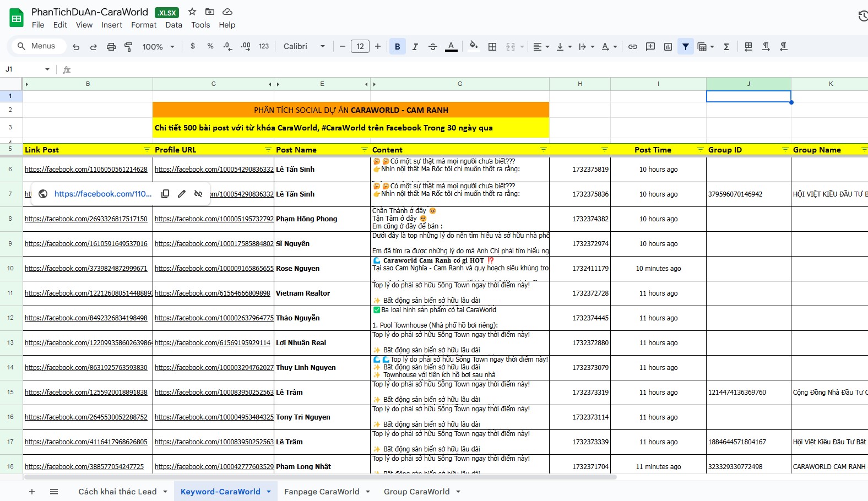
Task: Open vertical align dropdown
Action: (564, 47)
